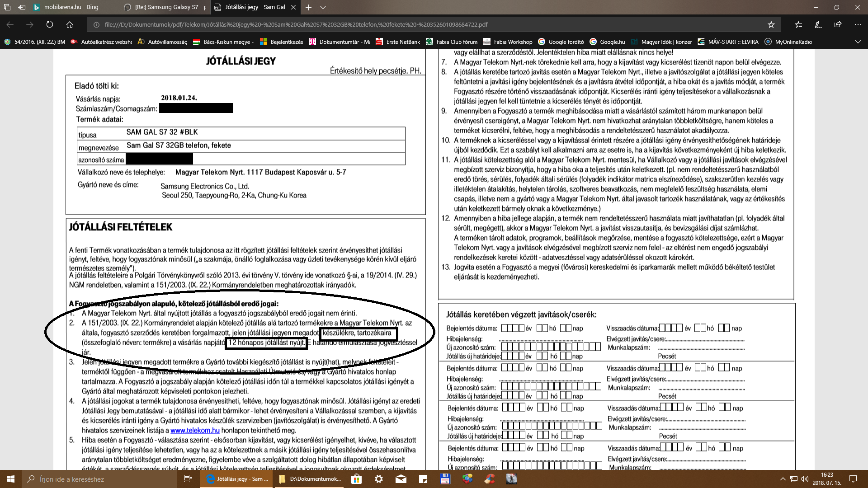
Task: Open the CCleaner taskbar icon
Action: 489,479
